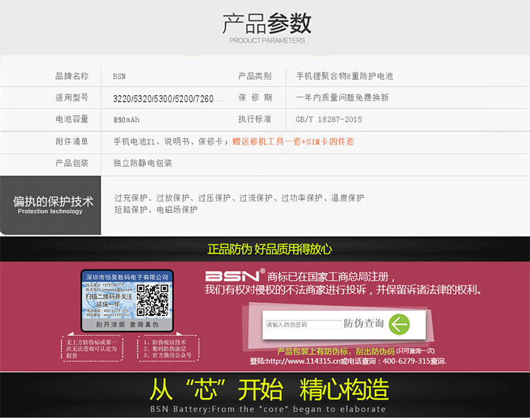Viewport: 530px width, 420px height.
Task: Click the 3220/5320/5300/5200/7260 compatible models text
Action: (x=163, y=98)
